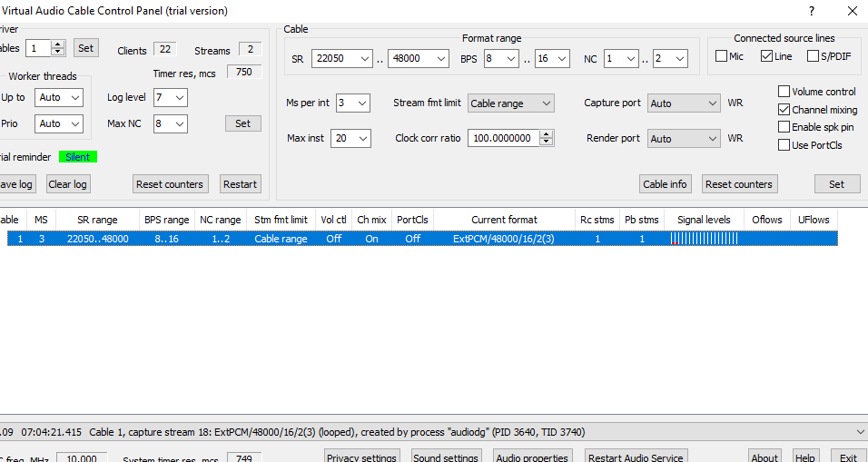
Task: Click the Timer res value 750
Action: click(x=243, y=72)
